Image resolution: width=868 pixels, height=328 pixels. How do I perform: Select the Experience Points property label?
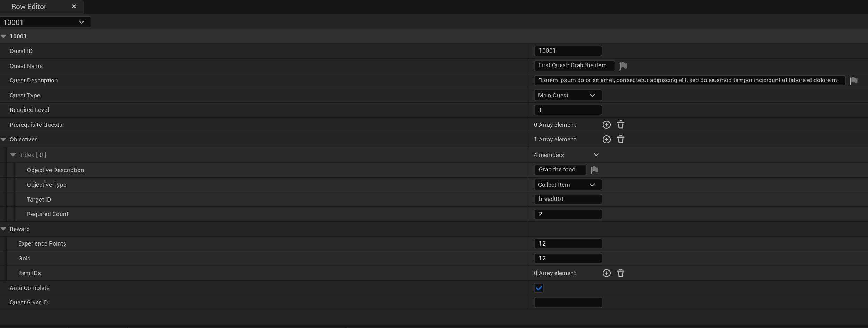(x=42, y=243)
